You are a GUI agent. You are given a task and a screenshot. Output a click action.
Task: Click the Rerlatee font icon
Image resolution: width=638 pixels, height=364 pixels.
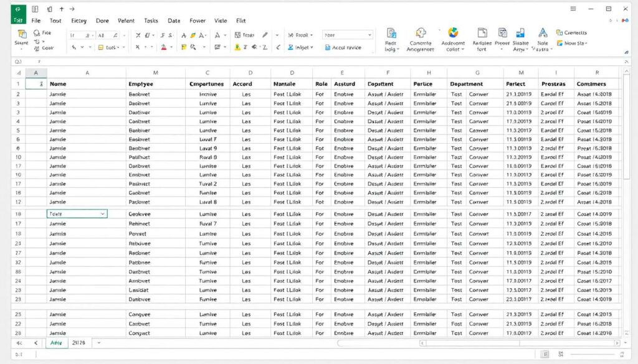click(x=482, y=33)
